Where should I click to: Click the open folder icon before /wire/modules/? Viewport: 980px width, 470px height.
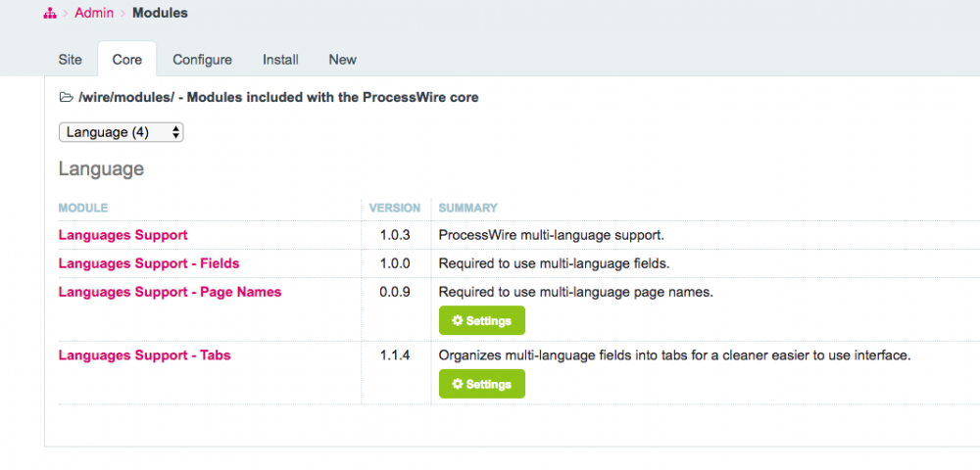point(66,98)
